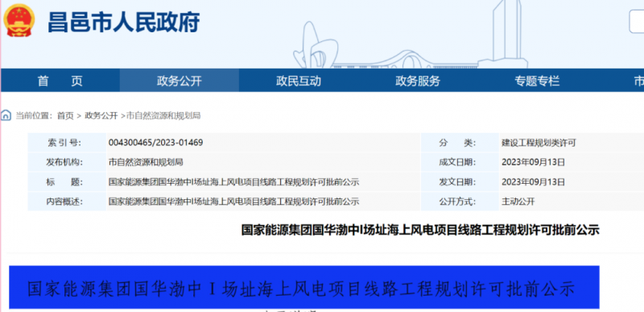Click the bold article headline
Image resolution: width=644 pixels, height=312 pixels.
click(420, 231)
